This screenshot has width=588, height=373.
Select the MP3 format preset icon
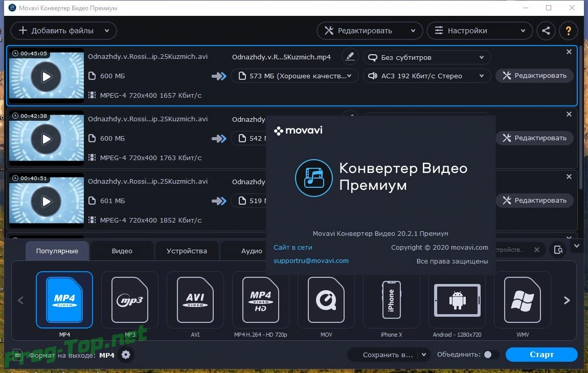tap(130, 300)
